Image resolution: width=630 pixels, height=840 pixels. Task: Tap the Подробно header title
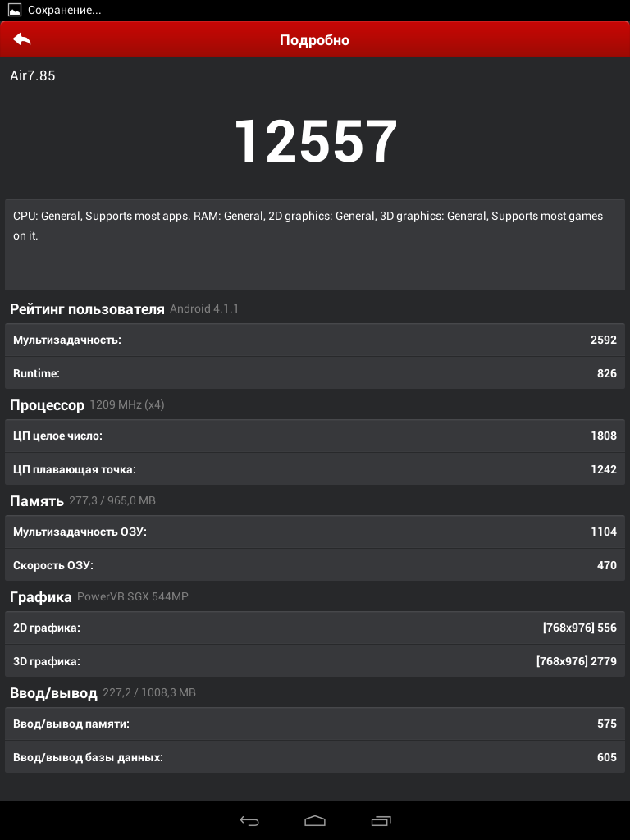(314, 40)
